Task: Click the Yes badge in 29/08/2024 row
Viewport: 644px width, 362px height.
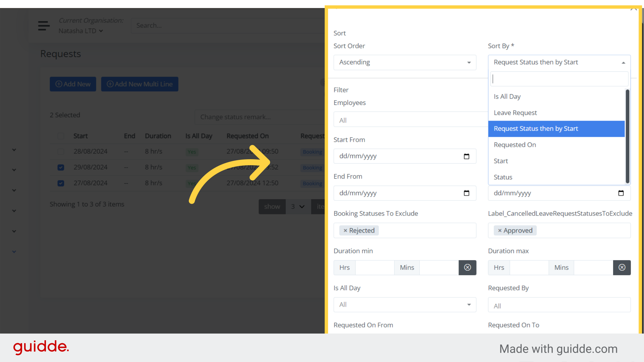Action: [192, 168]
